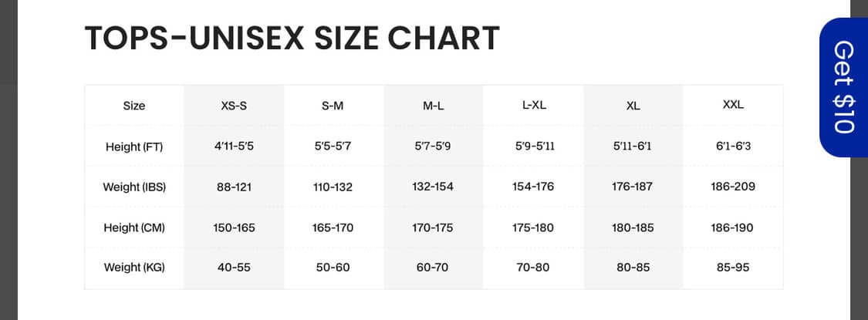Image resolution: width=868 pixels, height=320 pixels.
Task: Select the Weight (KG) row label
Action: (x=134, y=268)
